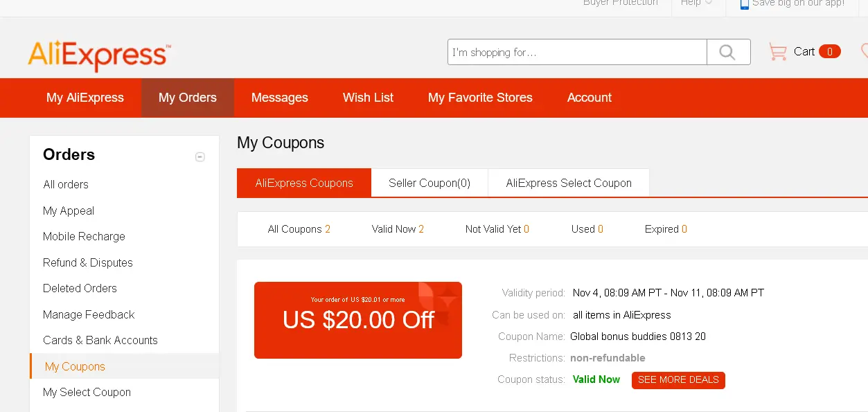Click the US $20.00 Off coupon card
The width and height of the screenshot is (868, 412).
point(358,320)
